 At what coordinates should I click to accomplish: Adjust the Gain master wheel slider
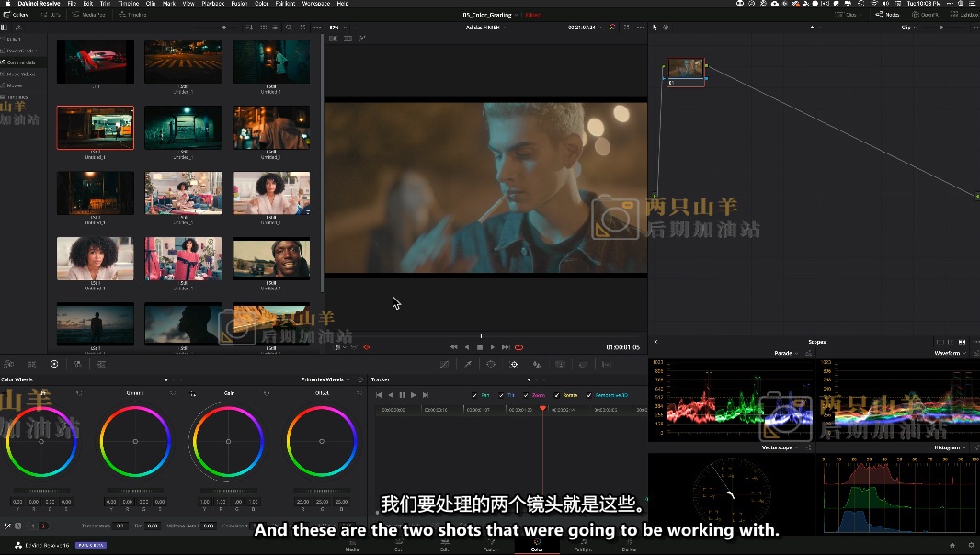pyautogui.click(x=229, y=490)
